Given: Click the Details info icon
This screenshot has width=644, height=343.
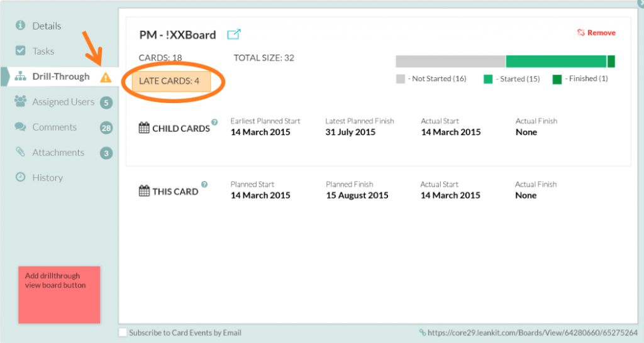Looking at the screenshot, I should point(20,25).
